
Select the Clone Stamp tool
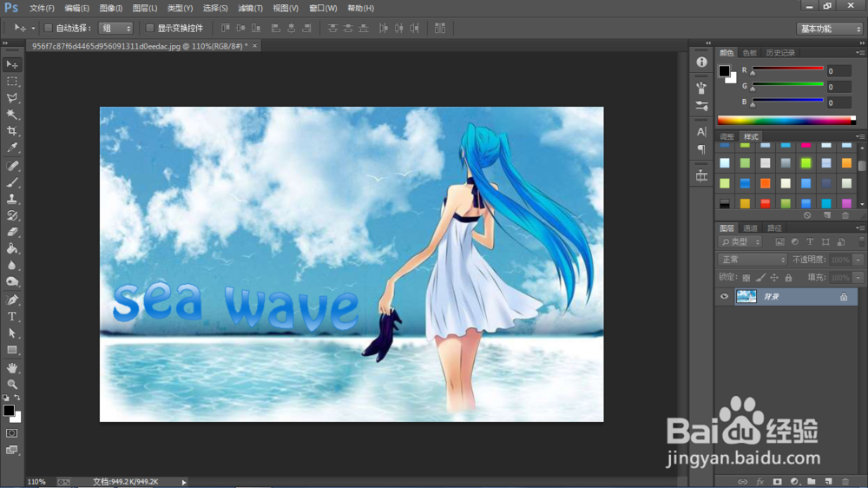point(11,199)
